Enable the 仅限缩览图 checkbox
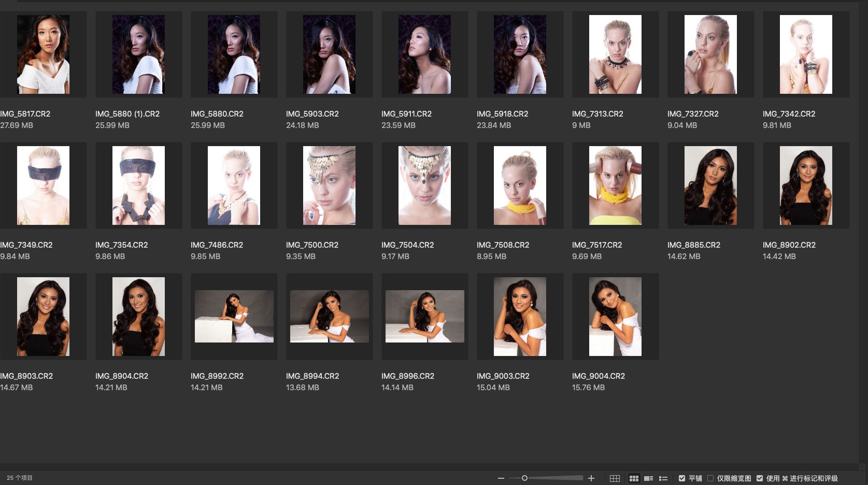This screenshot has height=485, width=868. pyautogui.click(x=710, y=478)
